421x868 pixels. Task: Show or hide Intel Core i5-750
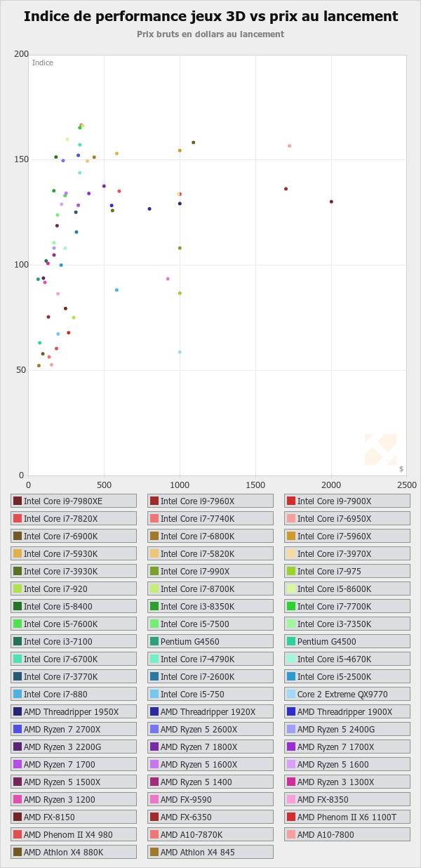(210, 694)
